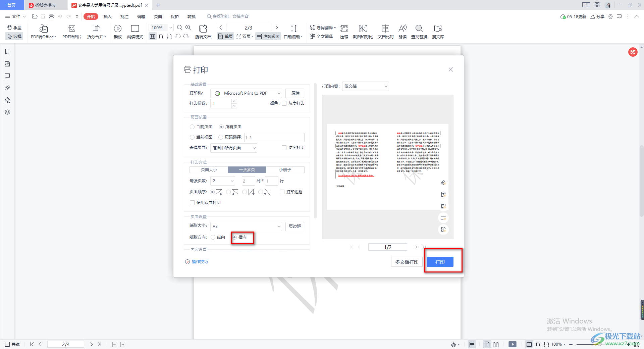Viewport: 644px width, 349px height.
Task: Select the 当前页面 radio option
Action: (x=192, y=127)
